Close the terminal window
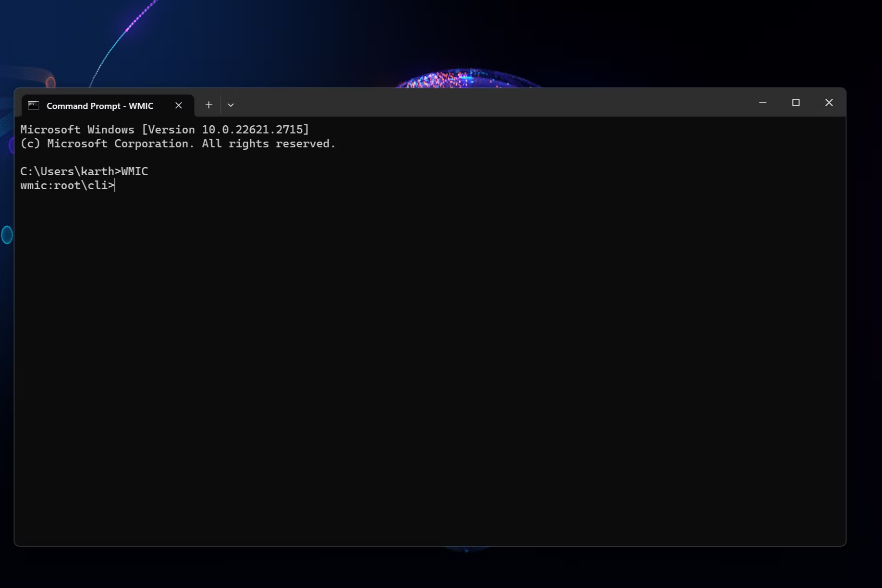The image size is (882, 588). (829, 103)
